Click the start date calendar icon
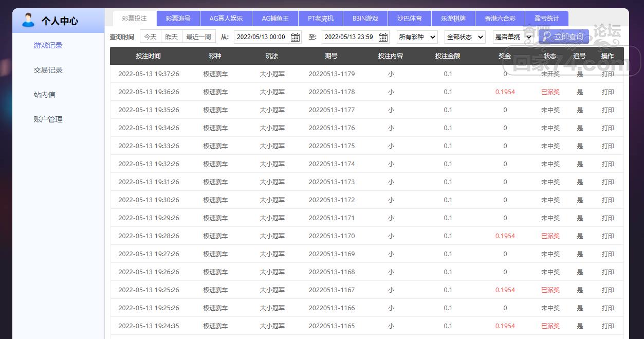The height and width of the screenshot is (339, 644). tap(295, 37)
